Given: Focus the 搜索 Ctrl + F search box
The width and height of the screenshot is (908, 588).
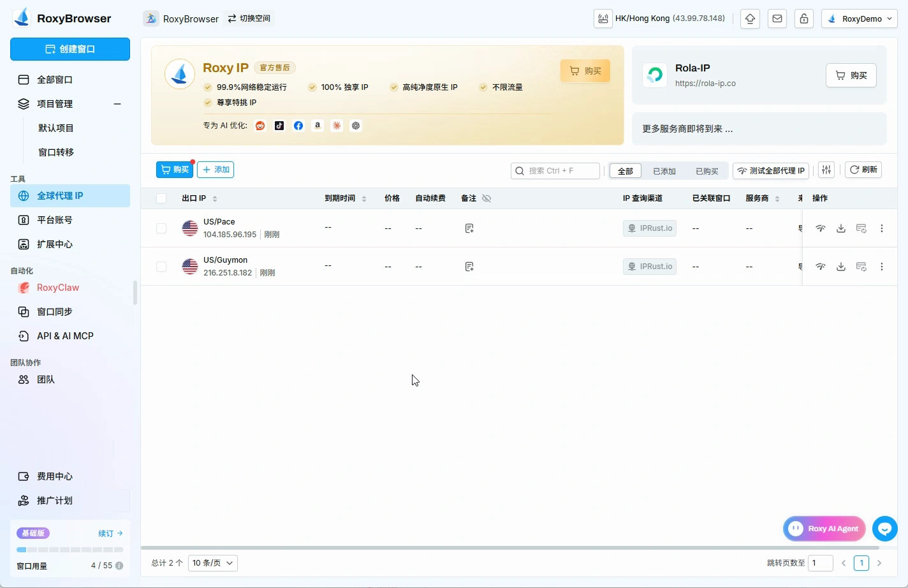Looking at the screenshot, I should pyautogui.click(x=555, y=171).
